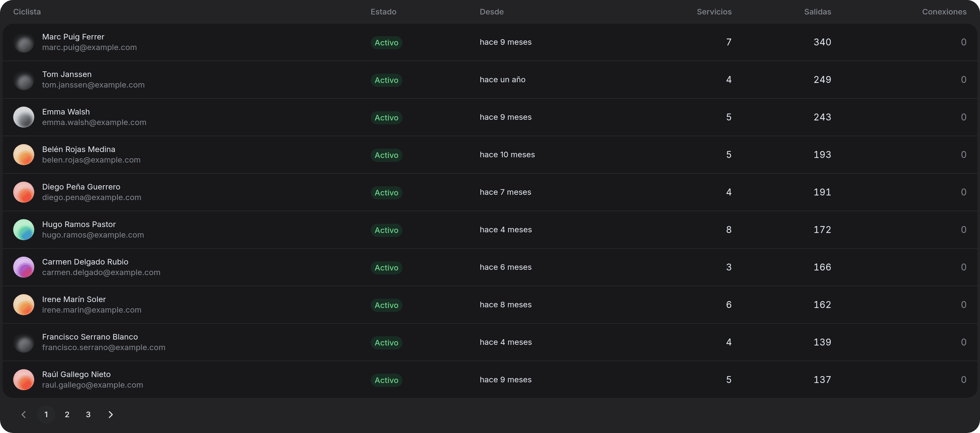The height and width of the screenshot is (433, 980).
Task: Click "hace un año" in Tom Janssen row
Action: (x=502, y=80)
